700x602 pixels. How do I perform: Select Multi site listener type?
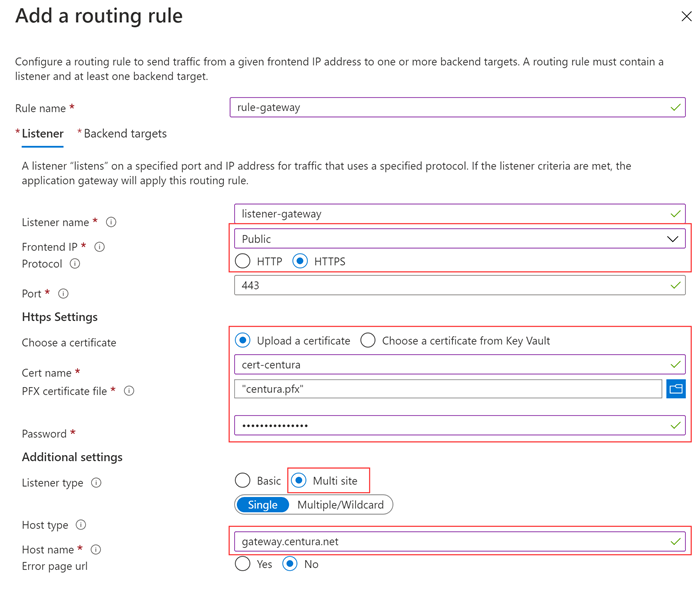point(299,481)
